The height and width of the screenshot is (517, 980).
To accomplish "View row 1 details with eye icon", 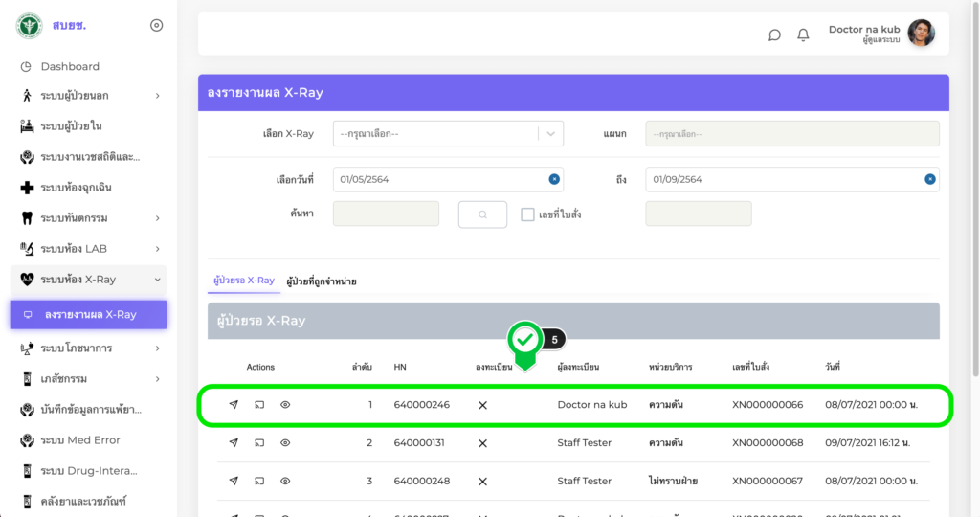I will click(285, 405).
